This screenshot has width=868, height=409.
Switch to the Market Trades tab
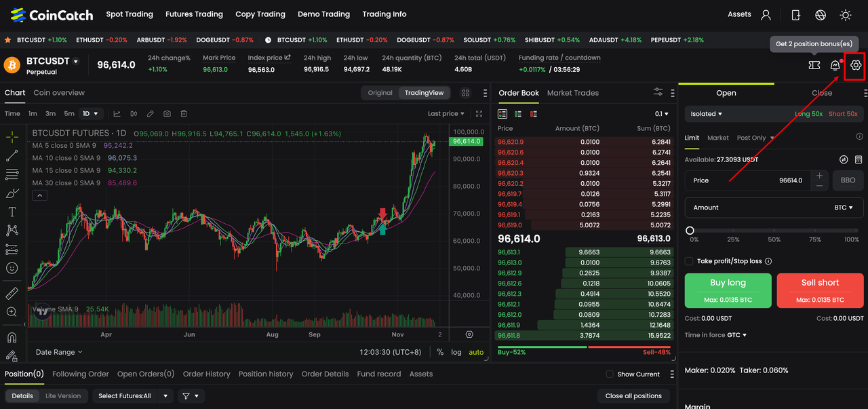(x=572, y=93)
